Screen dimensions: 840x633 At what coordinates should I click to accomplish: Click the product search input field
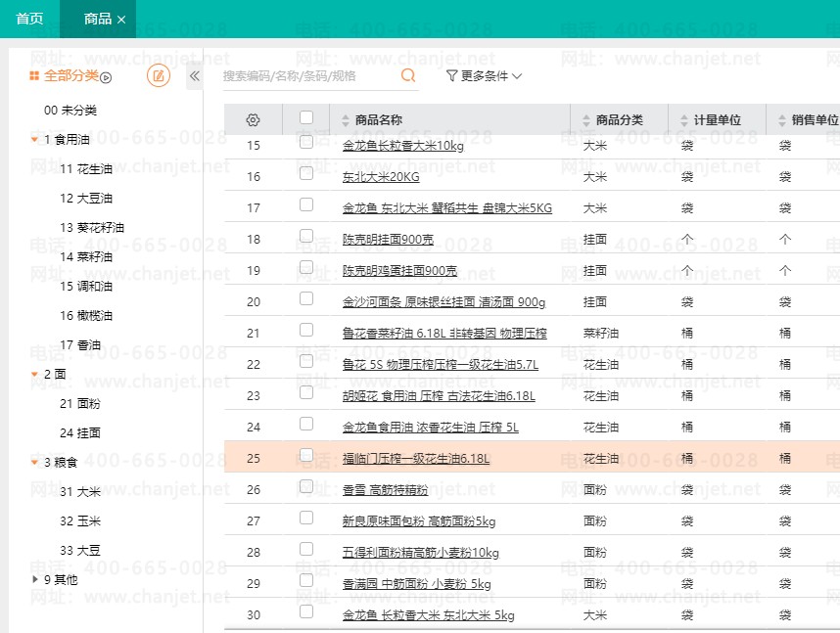pos(308,75)
